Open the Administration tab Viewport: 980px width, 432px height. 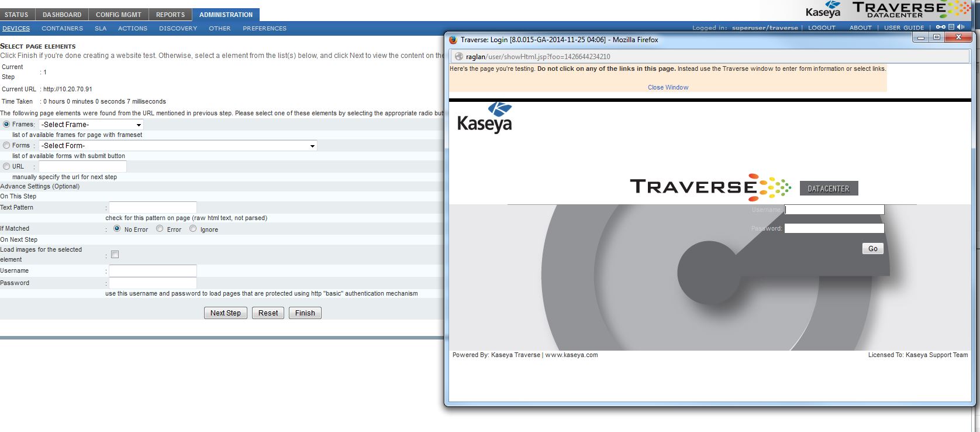226,15
